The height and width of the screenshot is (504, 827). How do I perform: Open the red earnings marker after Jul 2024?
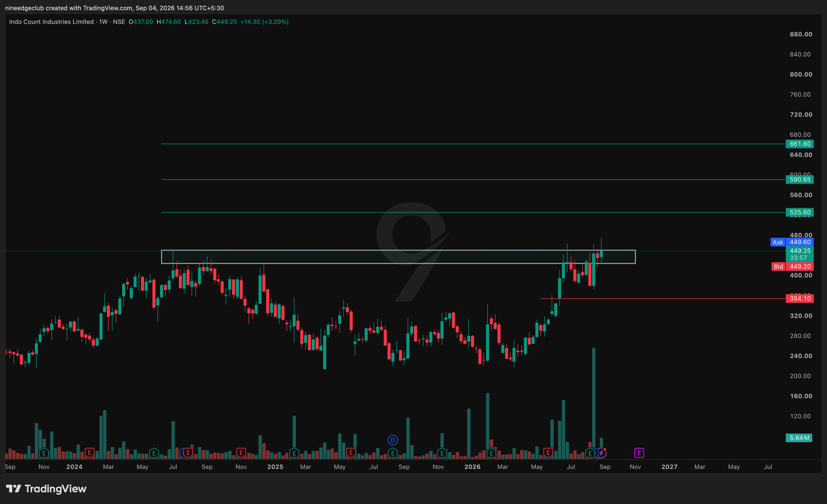(188, 453)
